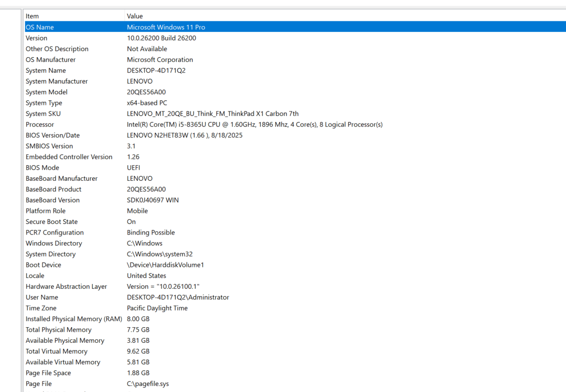566x392 pixels.
Task: Select the Processor row label
Action: [x=39, y=125]
